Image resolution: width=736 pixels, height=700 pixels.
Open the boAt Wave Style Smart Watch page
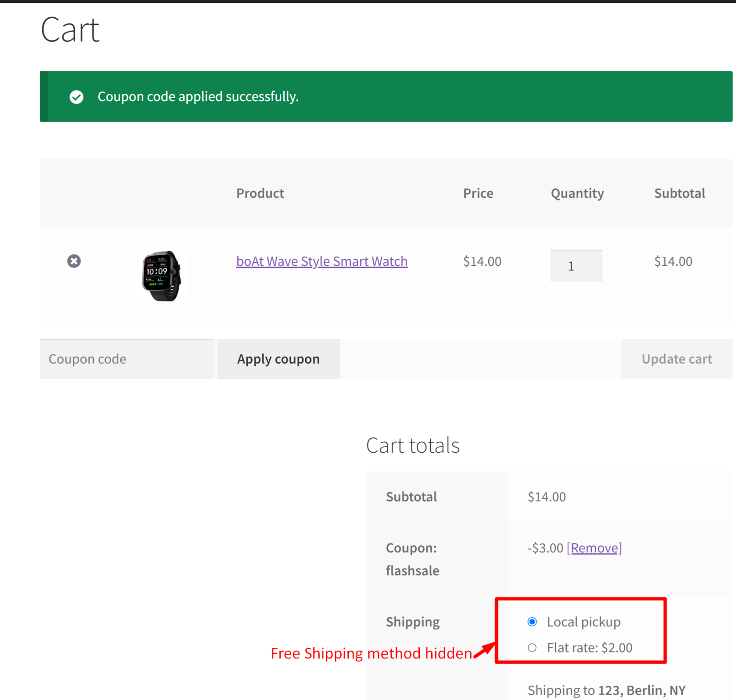[322, 261]
